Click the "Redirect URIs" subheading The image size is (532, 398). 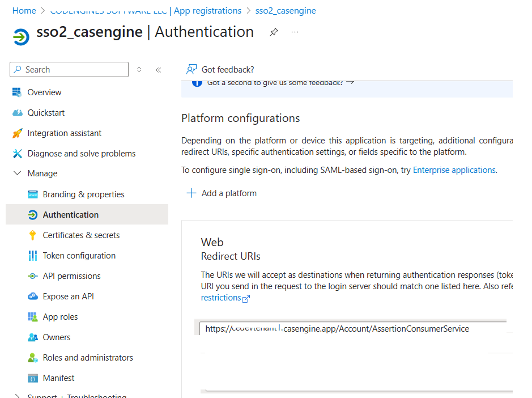tap(231, 256)
